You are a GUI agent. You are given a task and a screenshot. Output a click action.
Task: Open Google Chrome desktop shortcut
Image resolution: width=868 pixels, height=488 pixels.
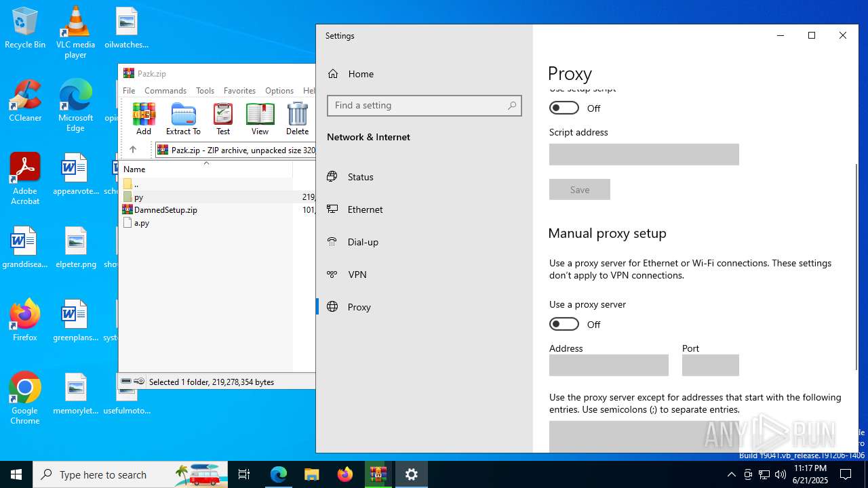coord(25,399)
